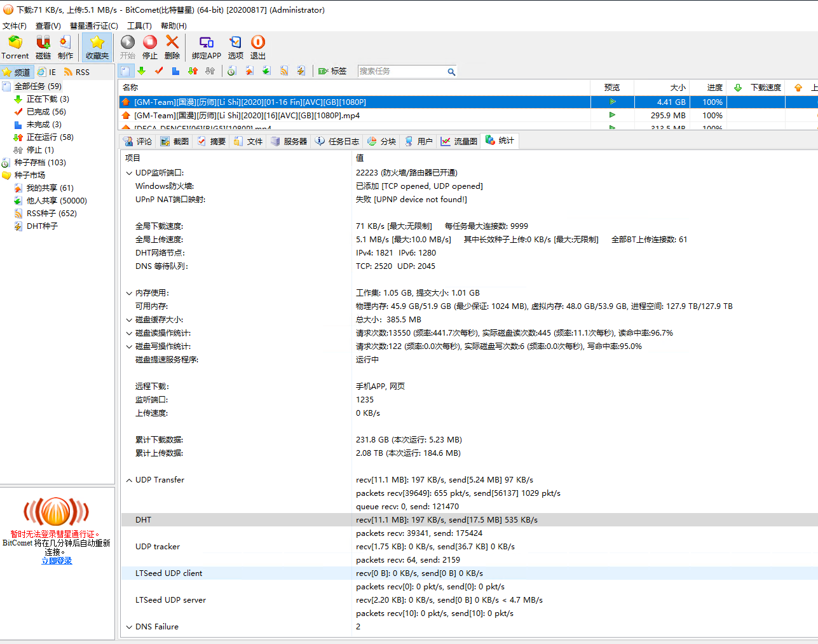Collapse the 磁盘读操作统计 section
Image resolution: width=818 pixels, height=644 pixels.
tap(129, 333)
